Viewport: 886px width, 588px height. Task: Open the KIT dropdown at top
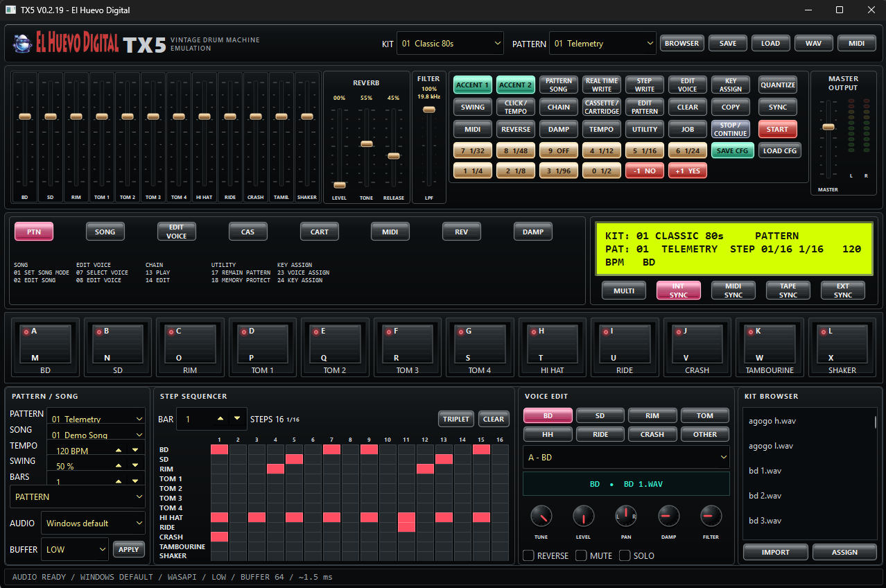coord(450,43)
